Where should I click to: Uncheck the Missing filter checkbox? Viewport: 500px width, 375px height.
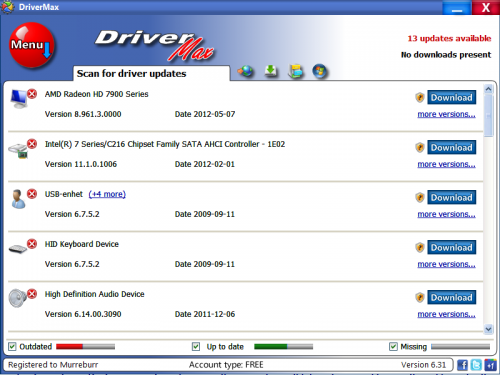pyautogui.click(x=393, y=347)
